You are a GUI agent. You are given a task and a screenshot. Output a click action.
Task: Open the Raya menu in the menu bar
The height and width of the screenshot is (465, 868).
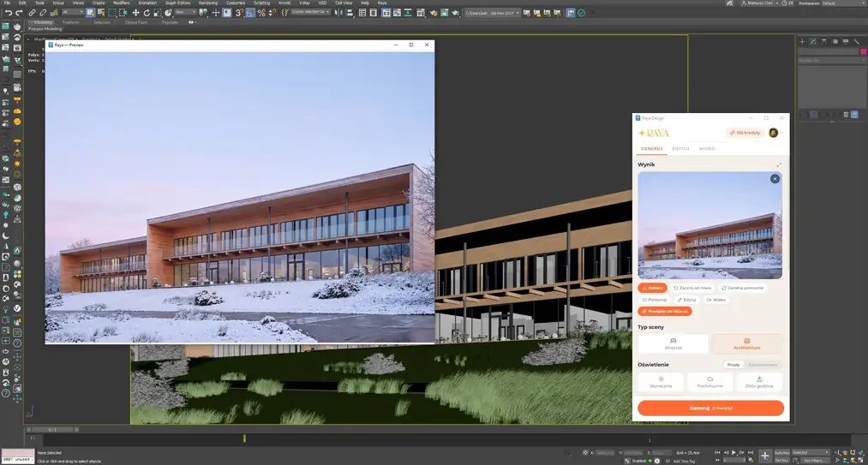[382, 3]
